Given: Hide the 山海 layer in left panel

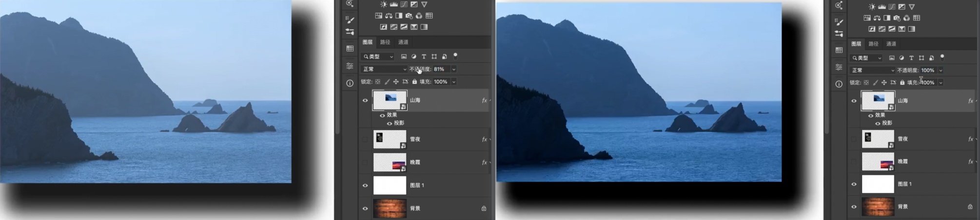Looking at the screenshot, I should tap(365, 100).
